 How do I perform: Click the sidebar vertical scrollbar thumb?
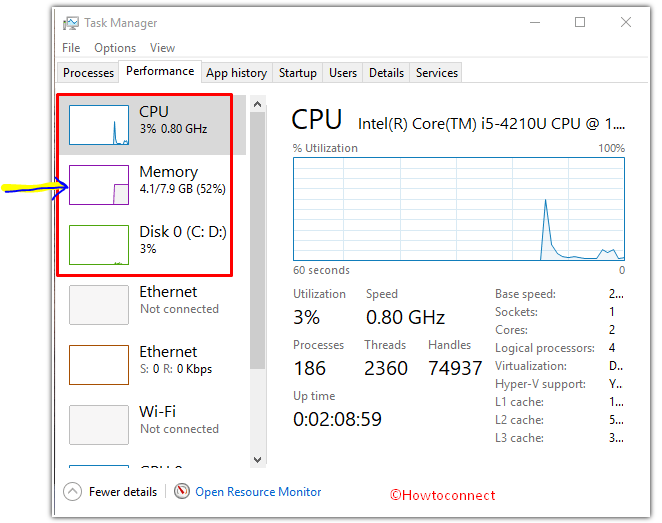click(258, 241)
